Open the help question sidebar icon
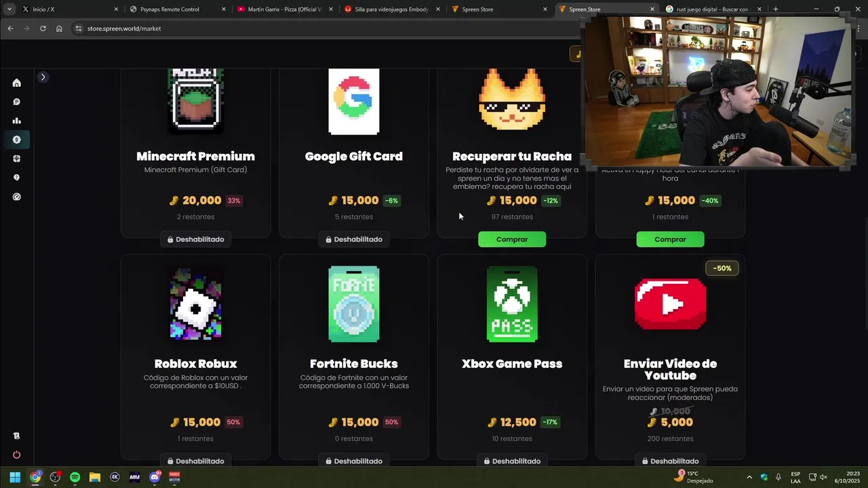The image size is (868, 488). click(x=16, y=178)
